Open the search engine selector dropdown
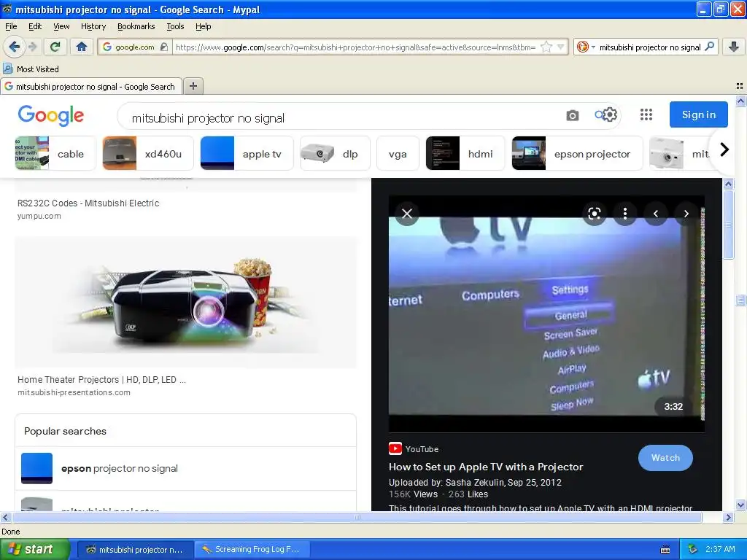The height and width of the screenshot is (560, 747). 586,47
